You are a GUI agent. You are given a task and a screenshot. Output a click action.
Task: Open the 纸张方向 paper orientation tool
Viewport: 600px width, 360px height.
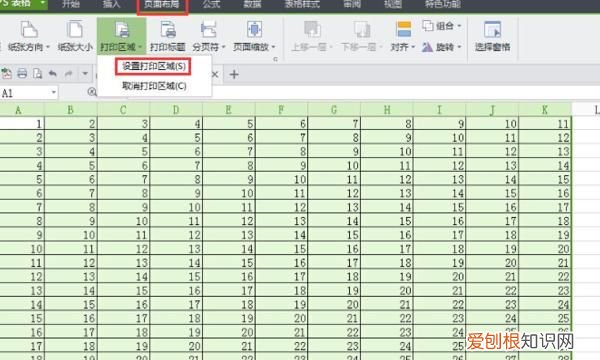pyautogui.click(x=29, y=36)
